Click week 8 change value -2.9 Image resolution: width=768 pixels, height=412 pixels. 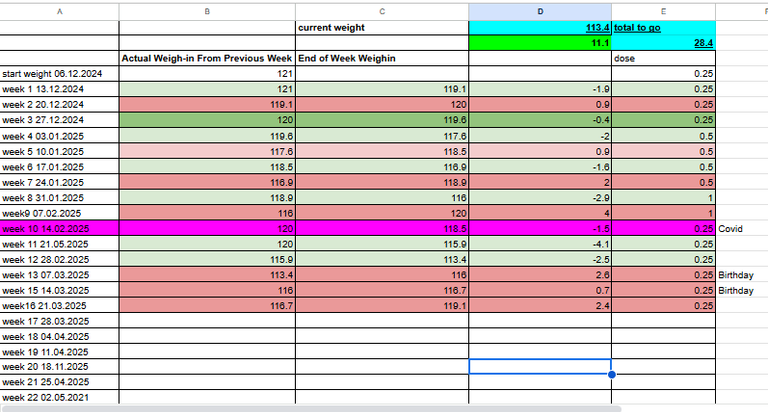[x=540, y=198]
